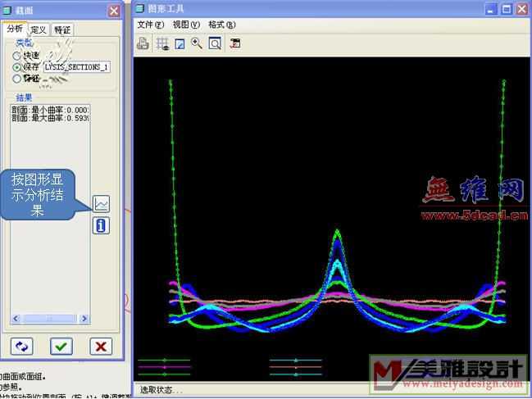Open the blue info icon
The height and width of the screenshot is (399, 532).
(x=102, y=225)
